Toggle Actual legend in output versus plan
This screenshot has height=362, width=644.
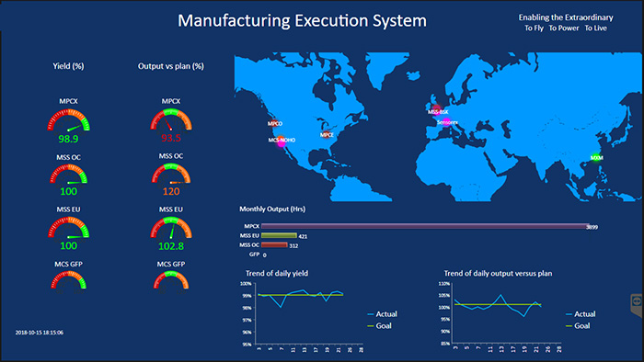click(x=581, y=314)
